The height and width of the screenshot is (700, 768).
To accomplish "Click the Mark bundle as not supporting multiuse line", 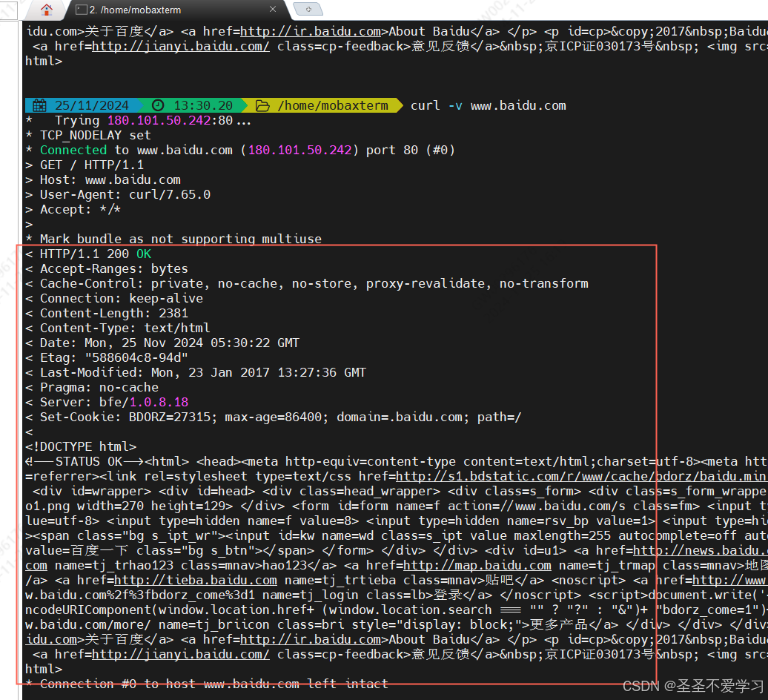I will pos(181,239).
